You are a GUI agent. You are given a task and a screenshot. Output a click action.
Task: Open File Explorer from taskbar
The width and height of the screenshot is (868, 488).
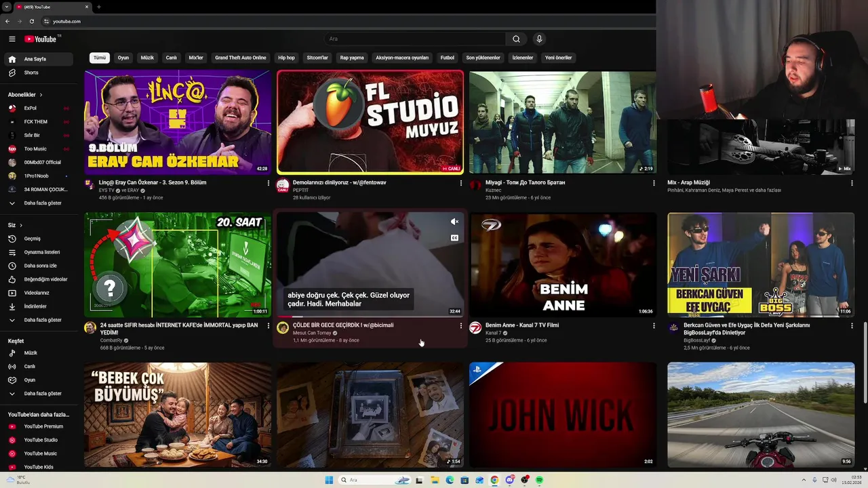click(435, 480)
